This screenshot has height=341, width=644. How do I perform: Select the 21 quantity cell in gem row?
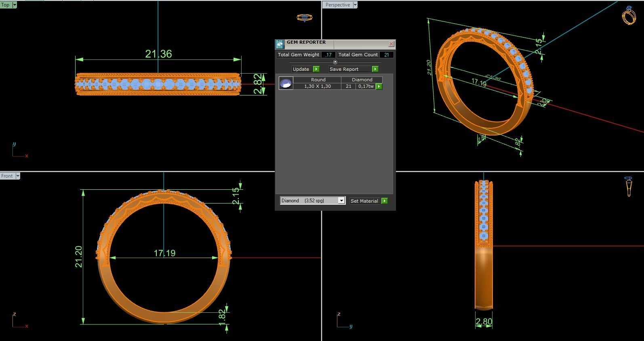click(x=348, y=87)
